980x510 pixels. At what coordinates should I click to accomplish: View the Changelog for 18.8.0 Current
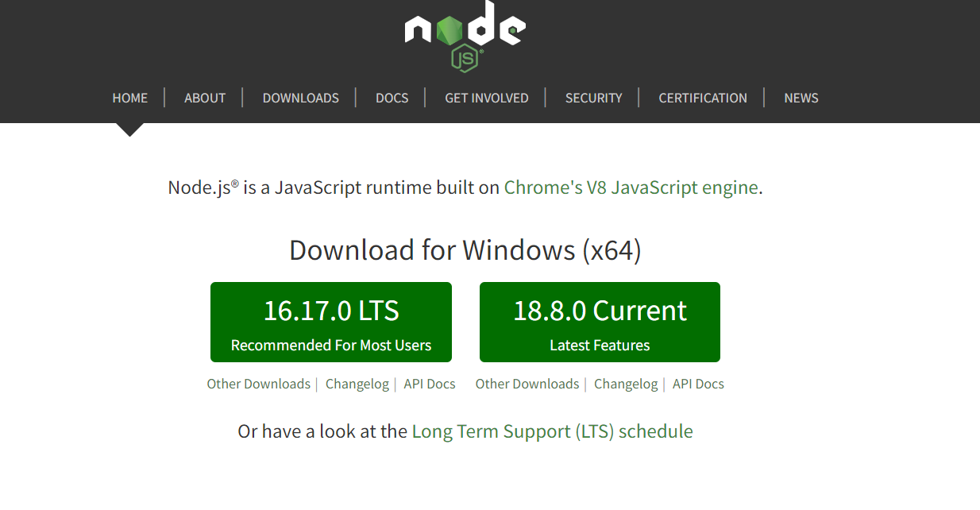coord(625,384)
